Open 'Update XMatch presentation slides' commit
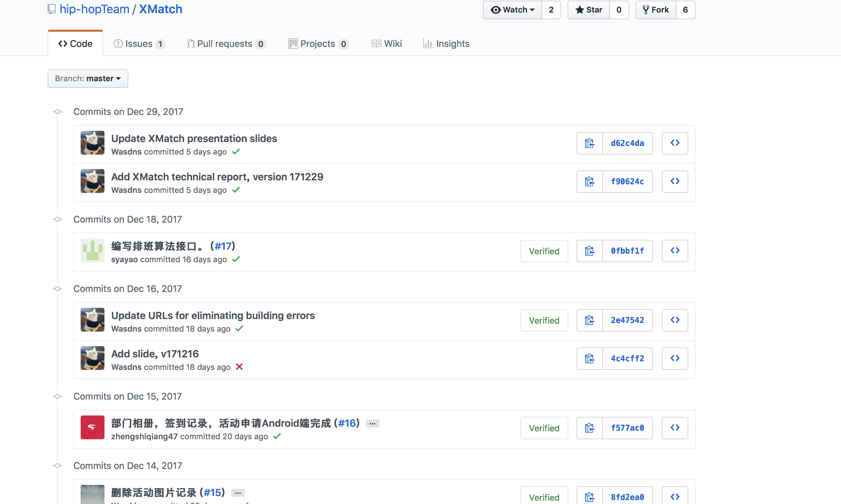The height and width of the screenshot is (504, 841). (194, 139)
